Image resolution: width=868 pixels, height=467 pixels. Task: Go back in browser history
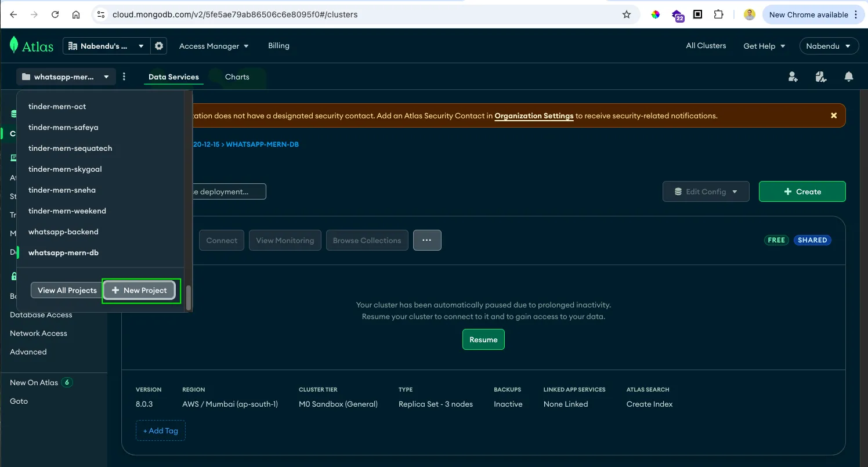point(14,15)
